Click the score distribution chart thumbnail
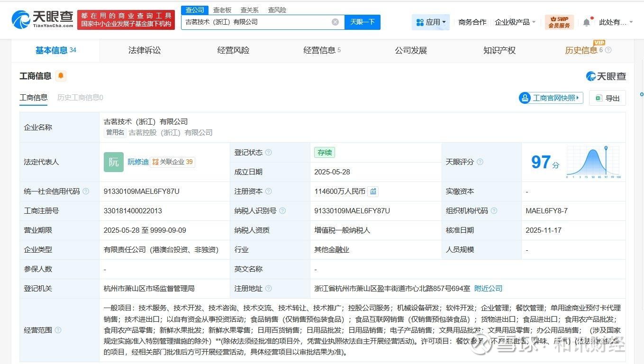Screen dimensions: 644x364 click(593, 162)
